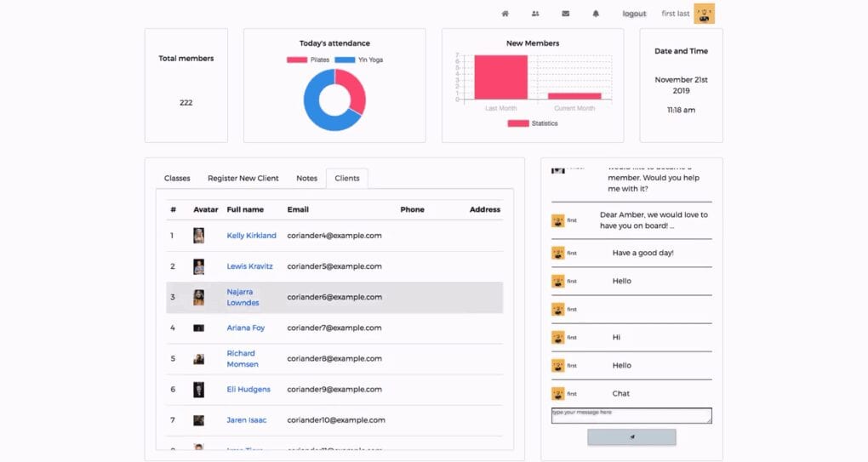Click the Dear Amber chat message
This screenshot has height=462, width=868.
(654, 220)
